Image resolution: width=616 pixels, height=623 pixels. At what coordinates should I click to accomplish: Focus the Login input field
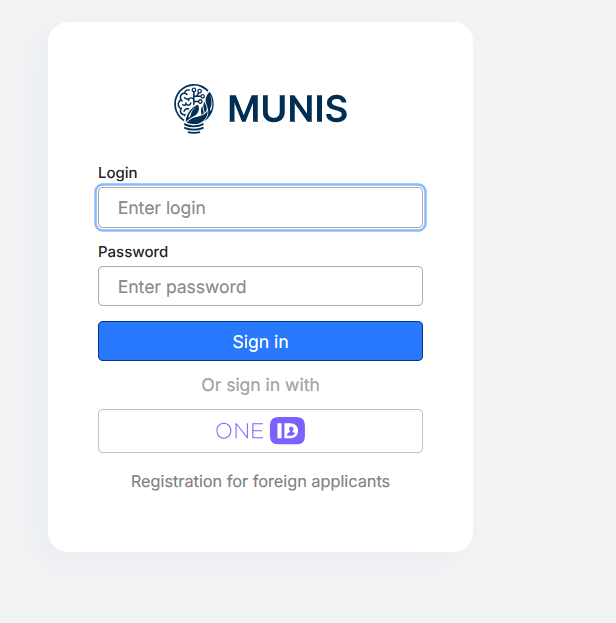click(x=260, y=208)
